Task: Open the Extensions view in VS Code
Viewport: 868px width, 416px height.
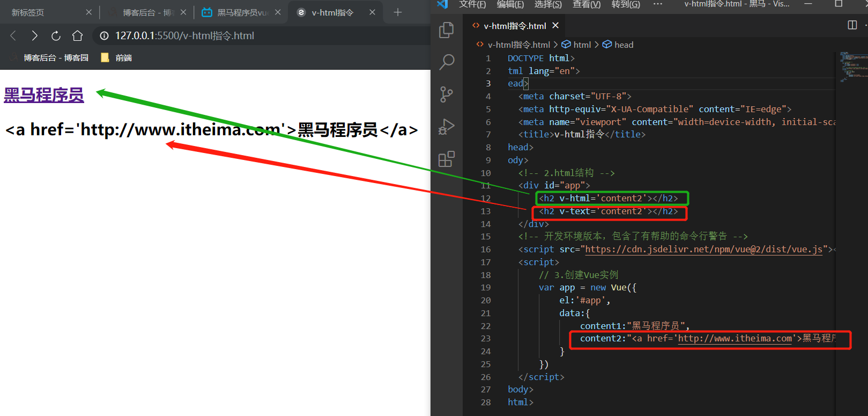Action: (x=446, y=159)
